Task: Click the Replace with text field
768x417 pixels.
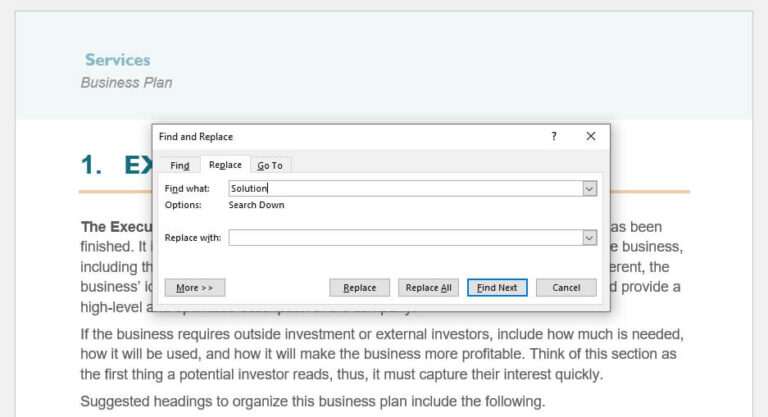Action: tap(404, 238)
